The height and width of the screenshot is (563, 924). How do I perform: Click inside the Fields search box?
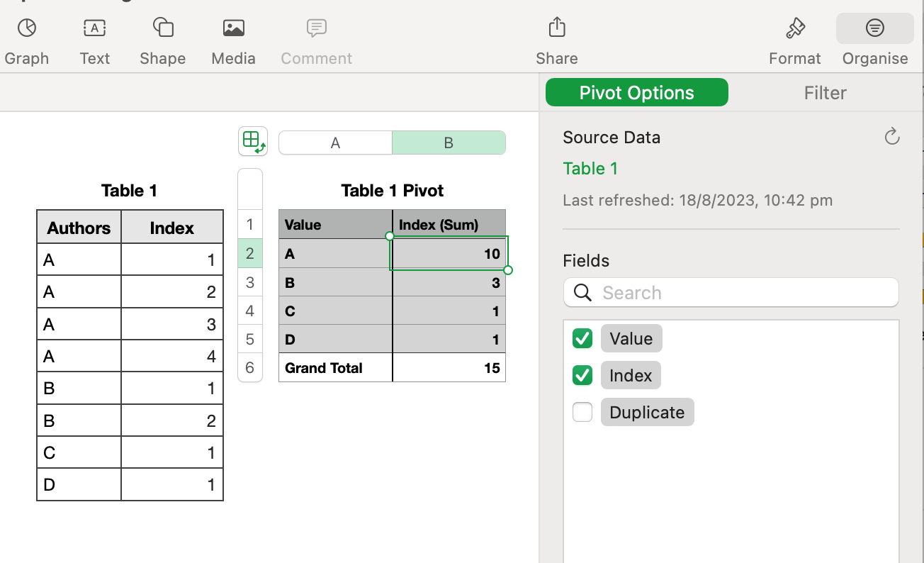(x=731, y=292)
